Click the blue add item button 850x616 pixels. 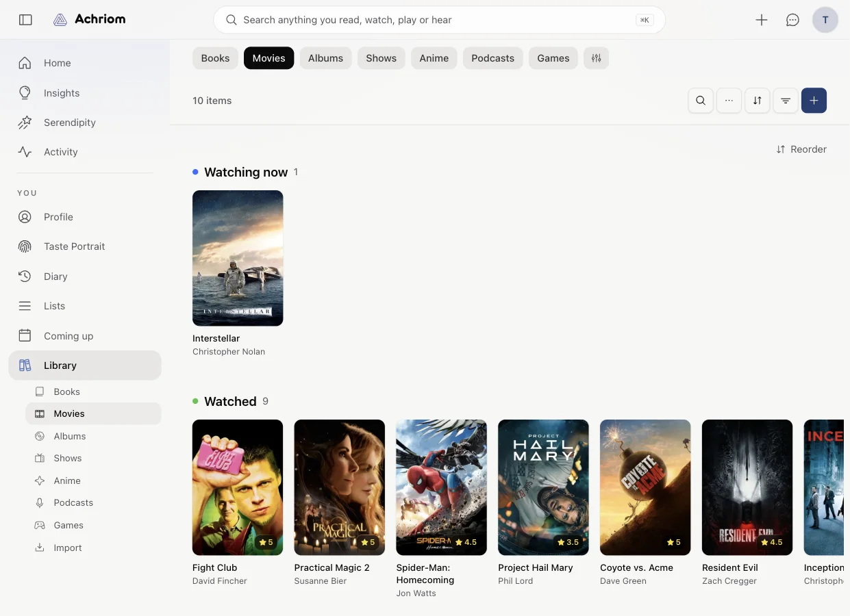point(814,101)
